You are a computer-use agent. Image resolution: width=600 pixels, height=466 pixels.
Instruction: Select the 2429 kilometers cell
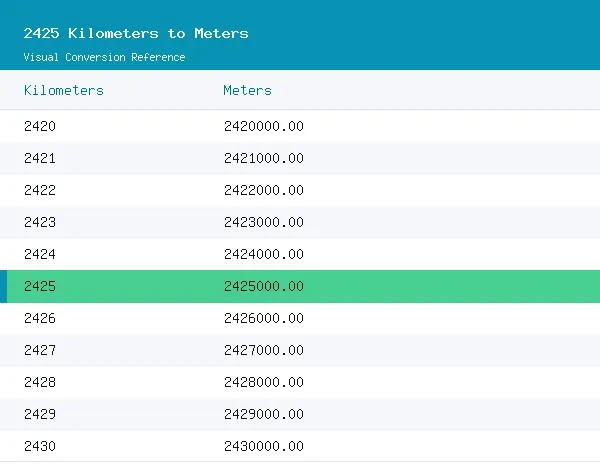coord(40,414)
